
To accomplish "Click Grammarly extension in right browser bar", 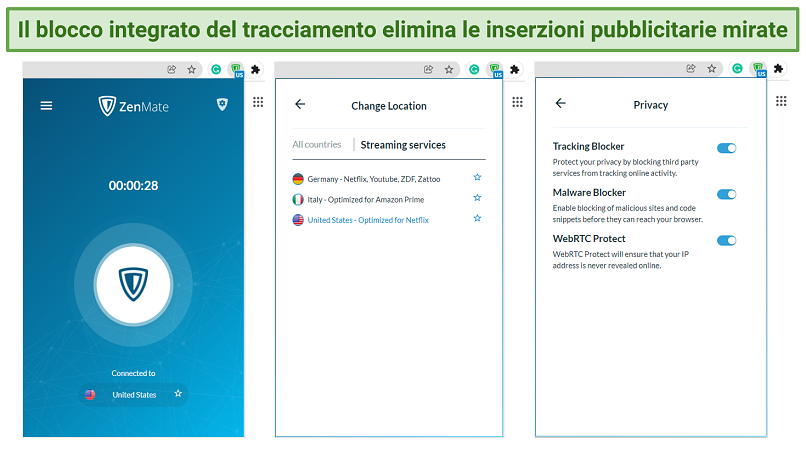I will 738,68.
